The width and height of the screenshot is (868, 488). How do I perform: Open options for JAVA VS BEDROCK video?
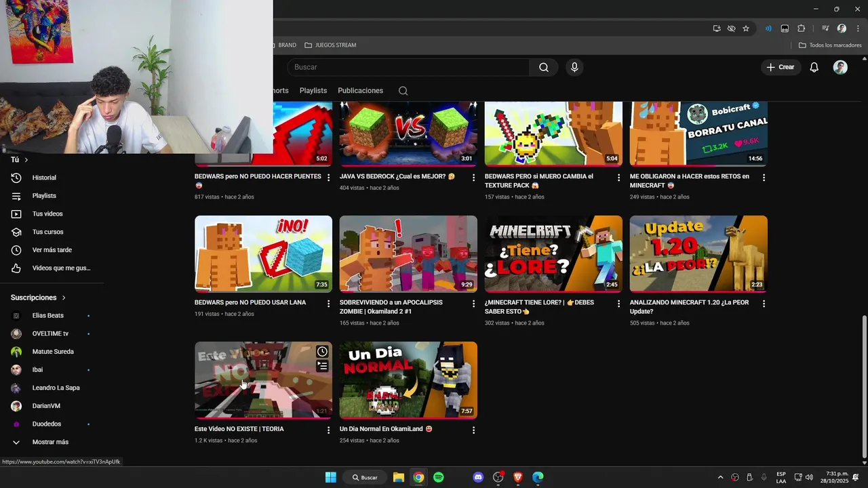pos(473,178)
